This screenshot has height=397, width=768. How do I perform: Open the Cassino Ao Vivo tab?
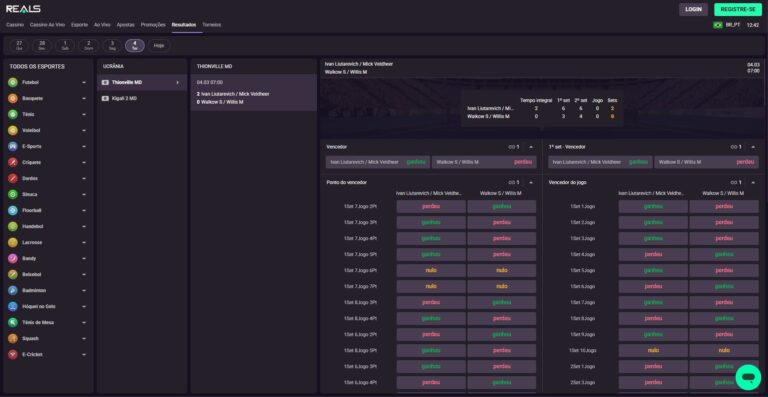47,24
